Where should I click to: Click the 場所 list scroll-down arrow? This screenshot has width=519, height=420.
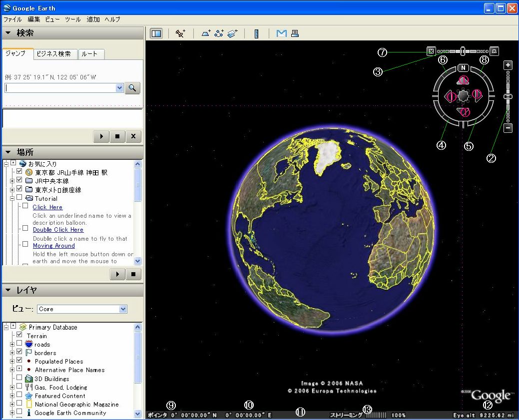coord(138,261)
